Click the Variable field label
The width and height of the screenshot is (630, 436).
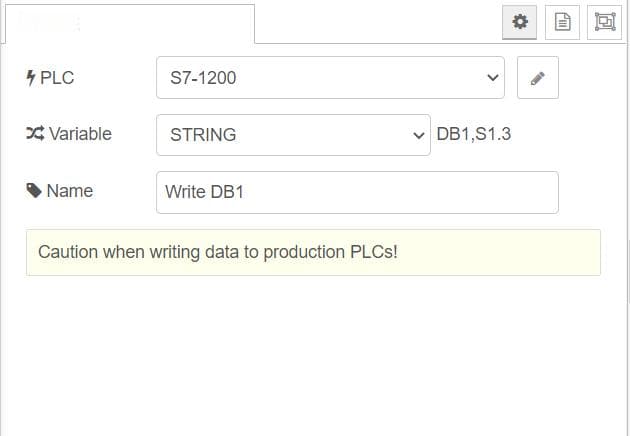[80, 134]
